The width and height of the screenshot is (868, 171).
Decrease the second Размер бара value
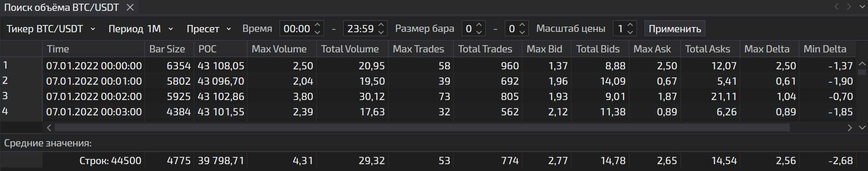522,32
